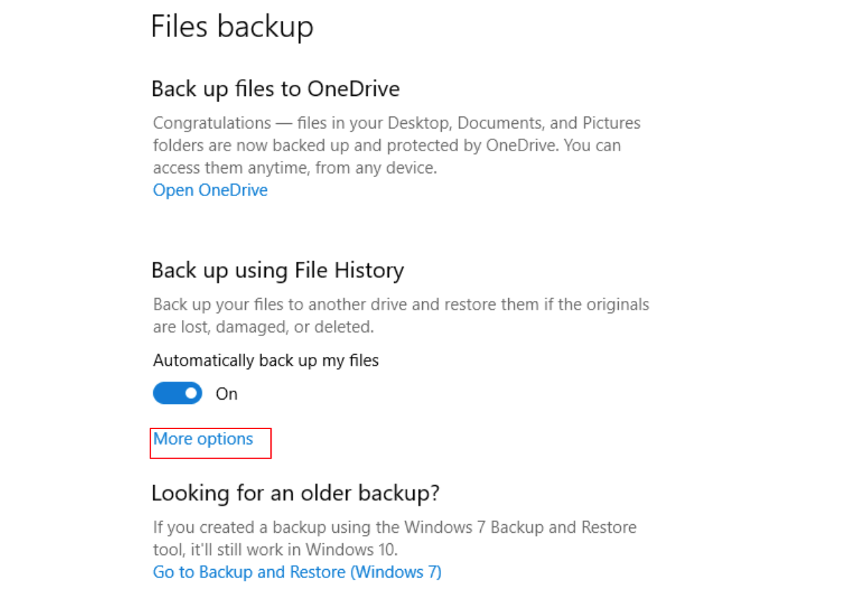Image resolution: width=868 pixels, height=602 pixels.
Task: Click the "Files backup" page heading
Action: coord(232,27)
